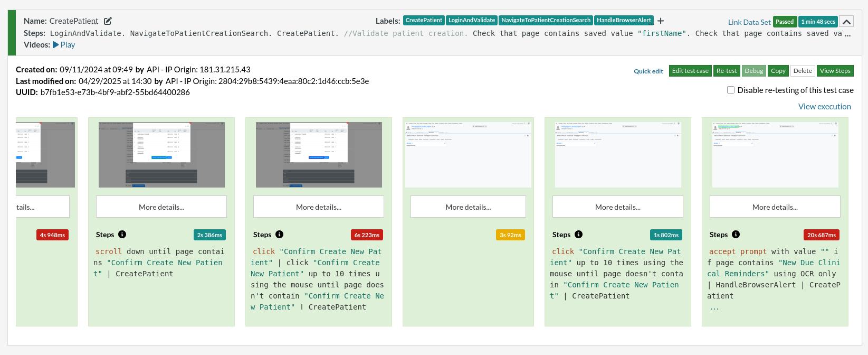Click Edit test case button
This screenshot has height=355, width=868.
(690, 71)
